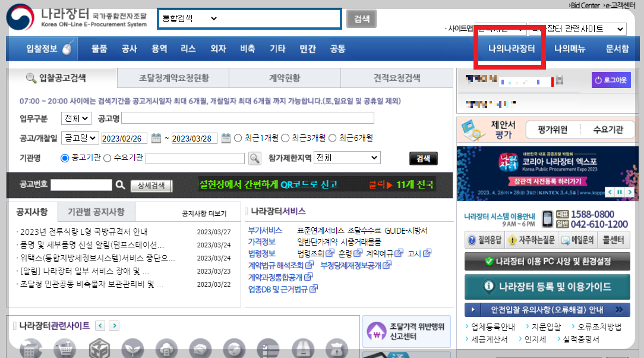Select 최근1개월 radio button
The image size is (644, 358).
[x=238, y=138]
